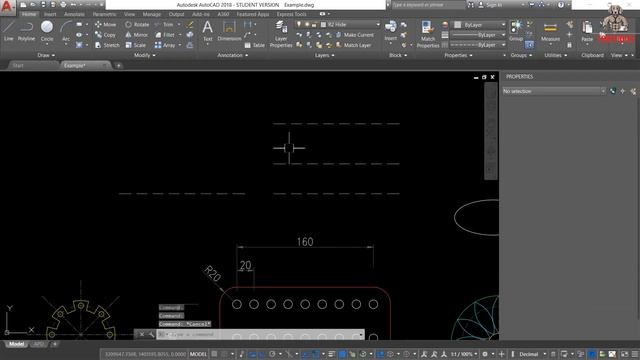Screen dimensions: 640x360
Task: Open No selection dropdown in Properties palette
Action: (x=553, y=91)
